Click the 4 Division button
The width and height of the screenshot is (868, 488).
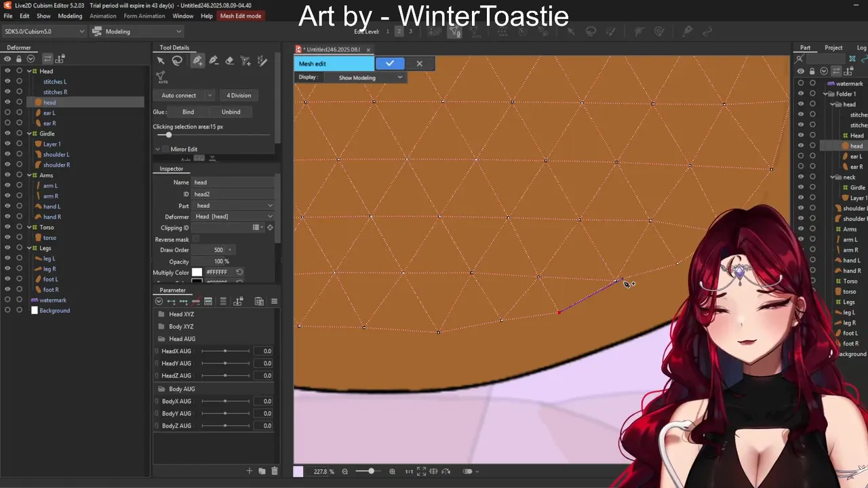click(239, 96)
